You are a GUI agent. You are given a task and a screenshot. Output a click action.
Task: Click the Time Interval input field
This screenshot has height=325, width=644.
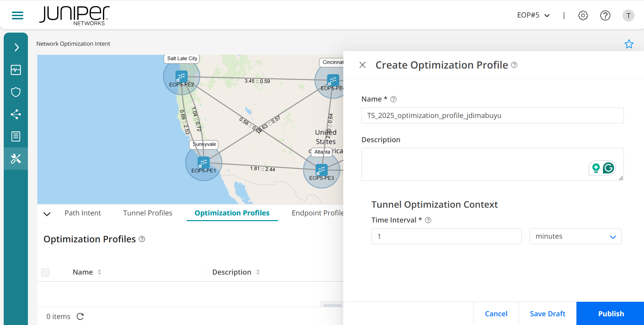click(446, 236)
